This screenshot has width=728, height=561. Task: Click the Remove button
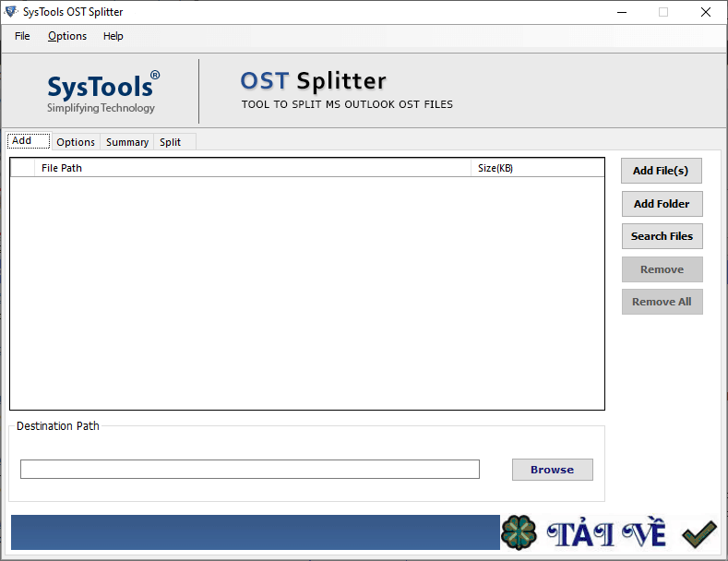click(662, 269)
